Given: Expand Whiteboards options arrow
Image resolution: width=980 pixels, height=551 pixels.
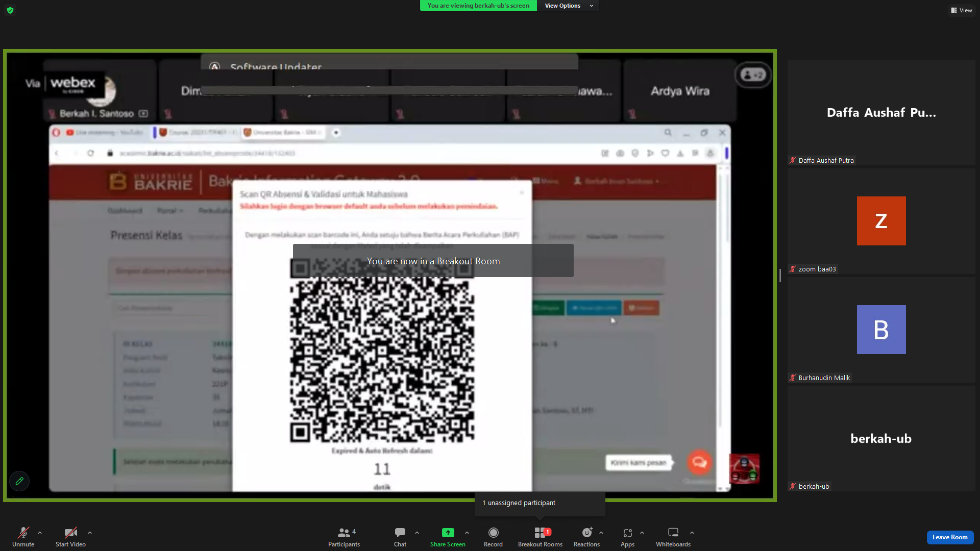Looking at the screenshot, I should pyautogui.click(x=692, y=533).
